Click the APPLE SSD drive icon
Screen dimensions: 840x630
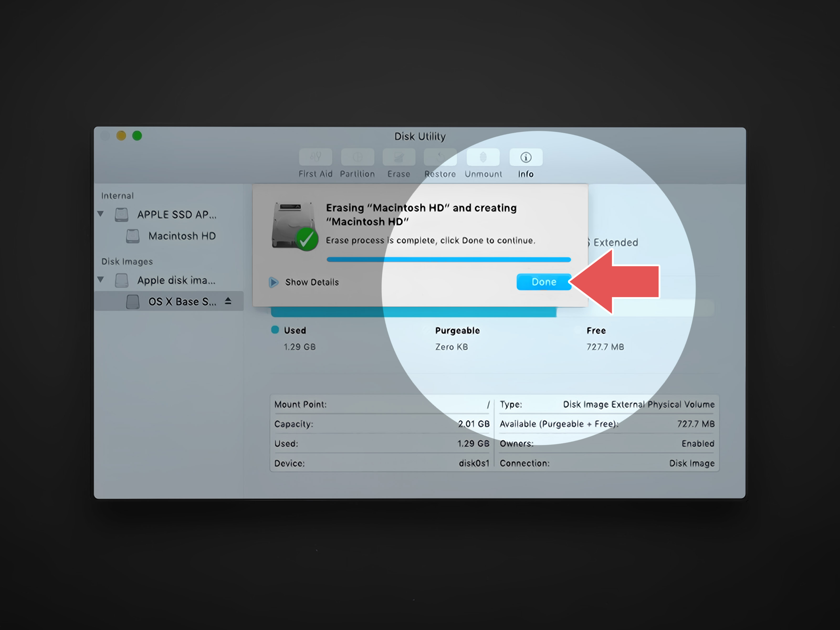coord(122,214)
